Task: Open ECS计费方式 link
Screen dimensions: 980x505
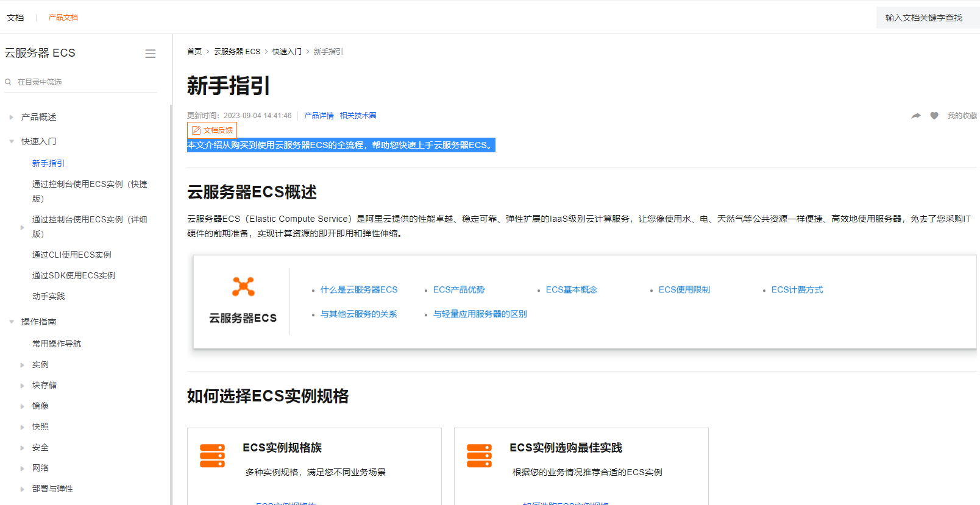Action: [797, 290]
